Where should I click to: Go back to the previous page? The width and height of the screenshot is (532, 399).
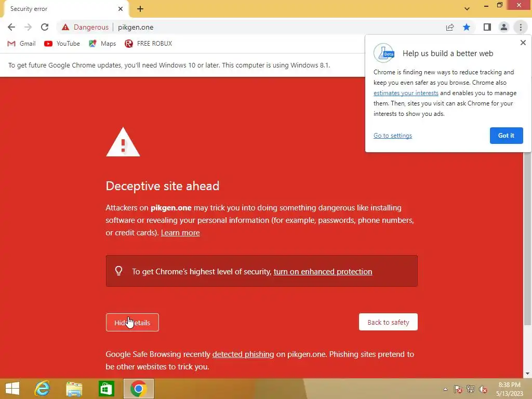11,27
